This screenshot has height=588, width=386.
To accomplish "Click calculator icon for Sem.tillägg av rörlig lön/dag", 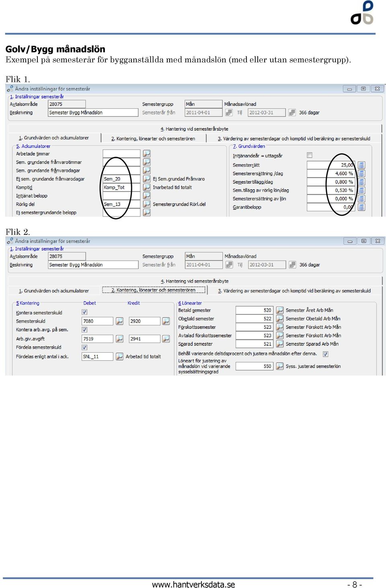I will (x=361, y=190).
